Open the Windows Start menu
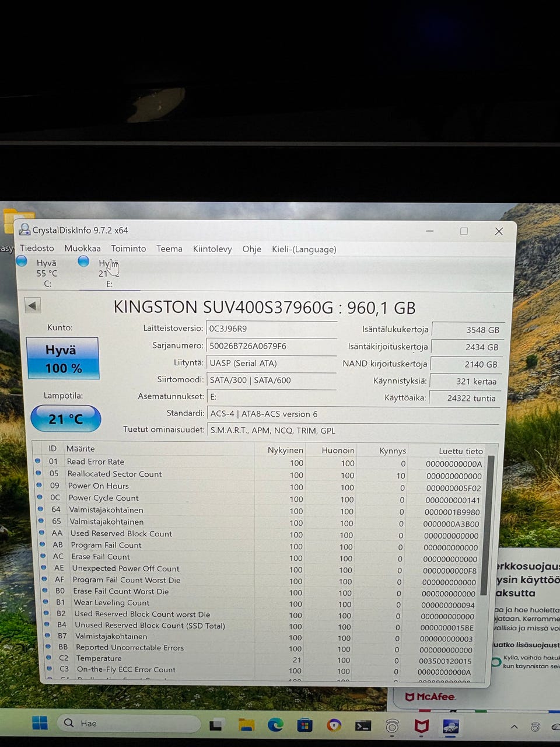The image size is (560, 747). coord(40,723)
